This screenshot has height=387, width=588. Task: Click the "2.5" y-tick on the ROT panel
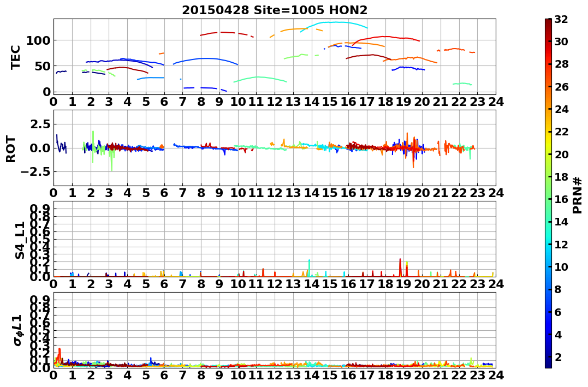pyautogui.click(x=41, y=124)
